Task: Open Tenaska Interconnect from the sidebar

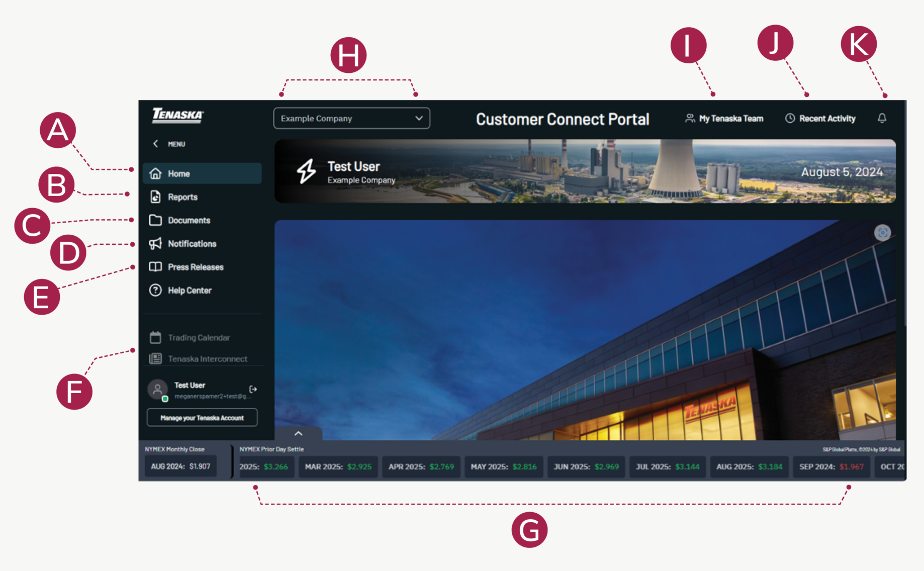Action: point(207,359)
